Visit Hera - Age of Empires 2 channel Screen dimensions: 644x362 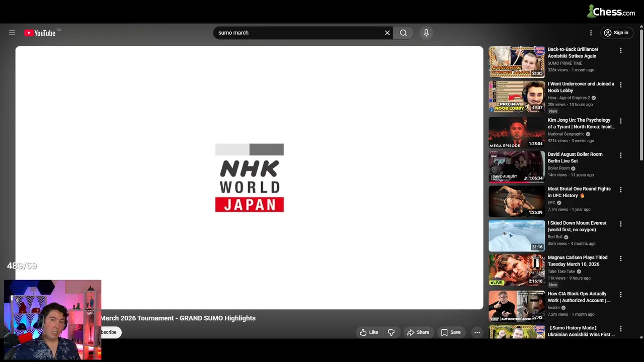click(x=569, y=98)
